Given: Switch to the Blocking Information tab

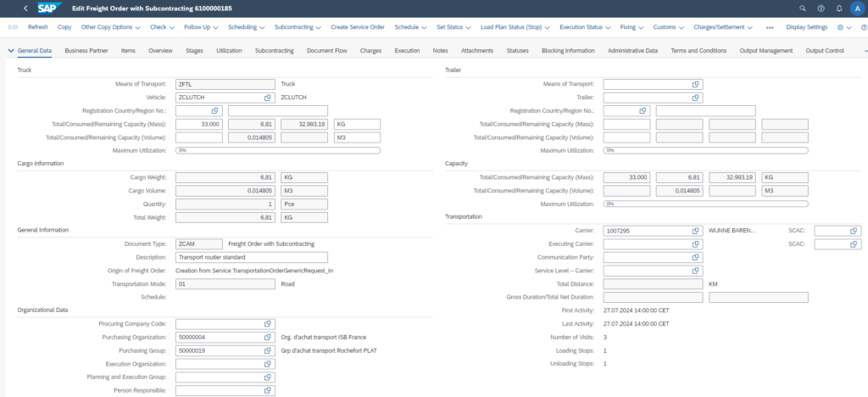Looking at the screenshot, I should click(568, 51).
